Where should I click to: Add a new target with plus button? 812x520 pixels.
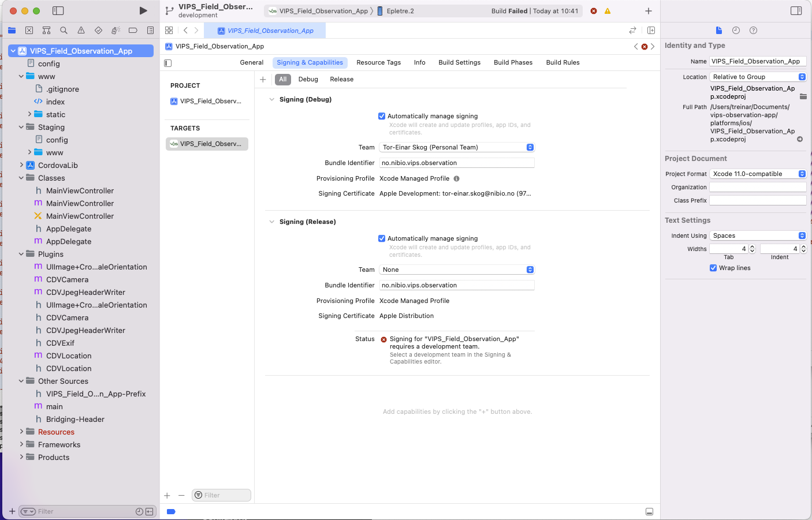coord(167,495)
